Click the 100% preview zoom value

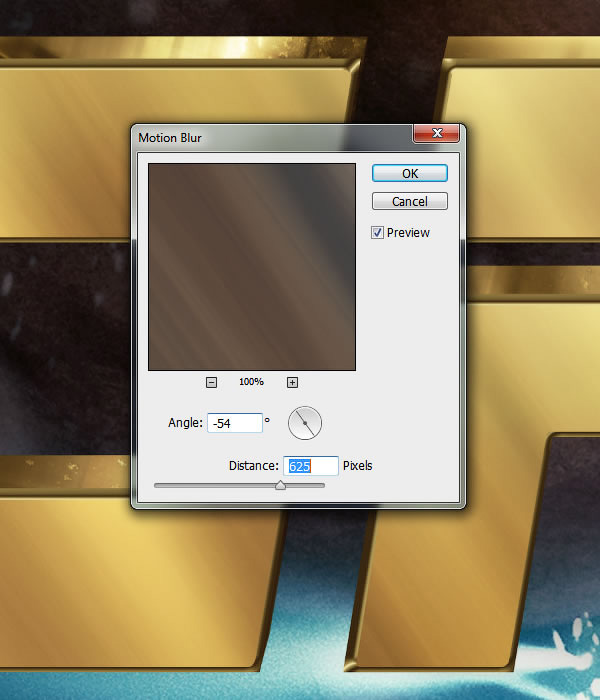(x=251, y=382)
